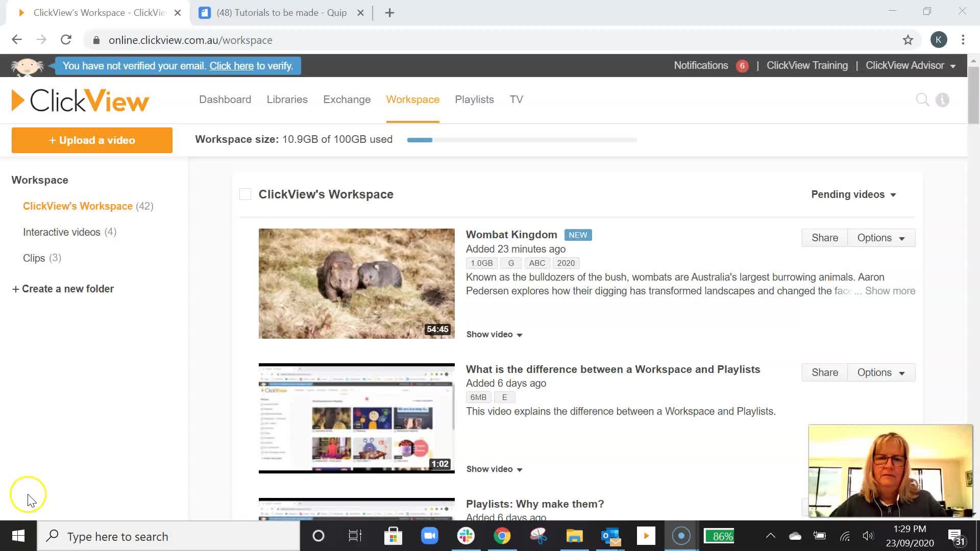The height and width of the screenshot is (551, 980).
Task: Click workspace storage usage bar
Action: [x=522, y=140]
